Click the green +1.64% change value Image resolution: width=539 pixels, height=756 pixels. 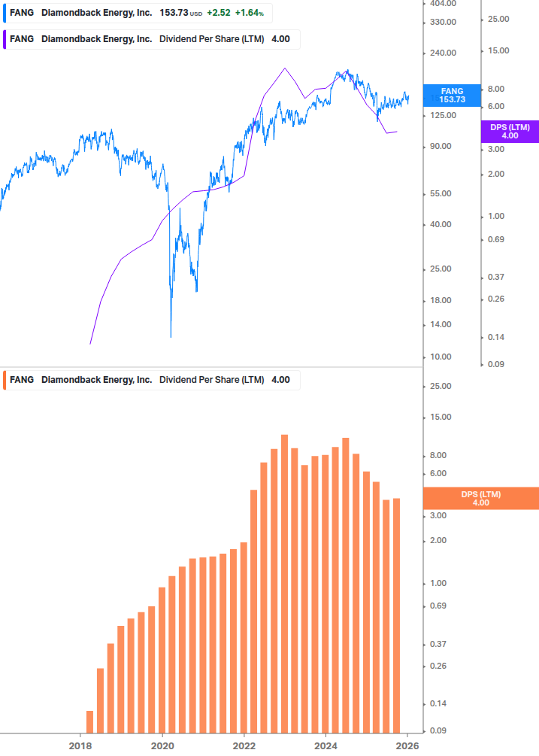[250, 13]
